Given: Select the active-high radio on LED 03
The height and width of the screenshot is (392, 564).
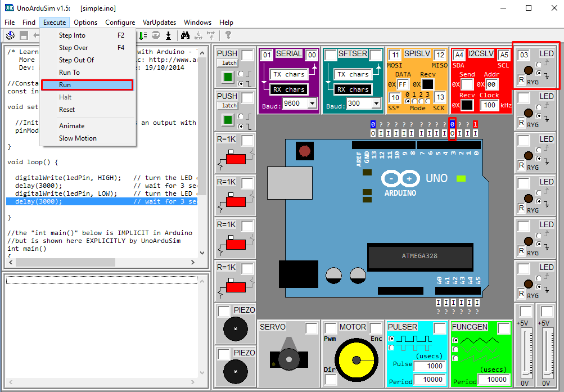Looking at the screenshot, I should tap(539, 64).
